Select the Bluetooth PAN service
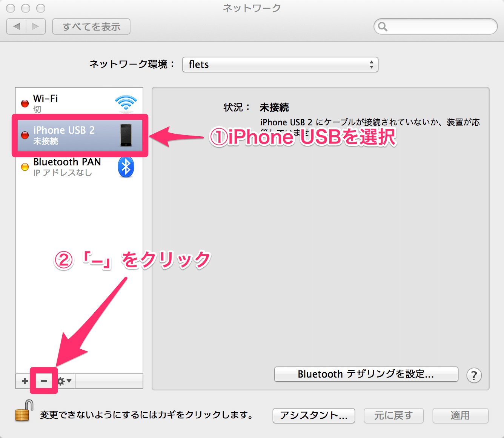 (x=79, y=167)
